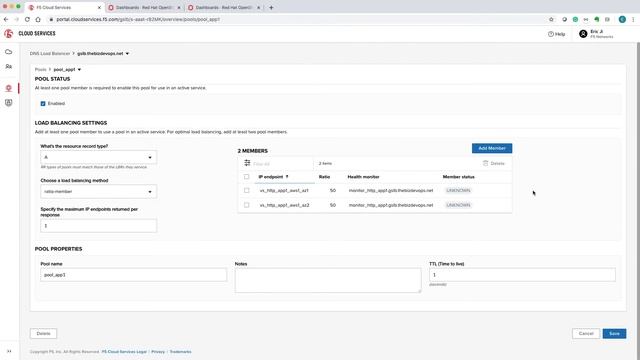The height and width of the screenshot is (360, 640).
Task: Reload the page with the browser refresh icon
Action: (27, 19)
